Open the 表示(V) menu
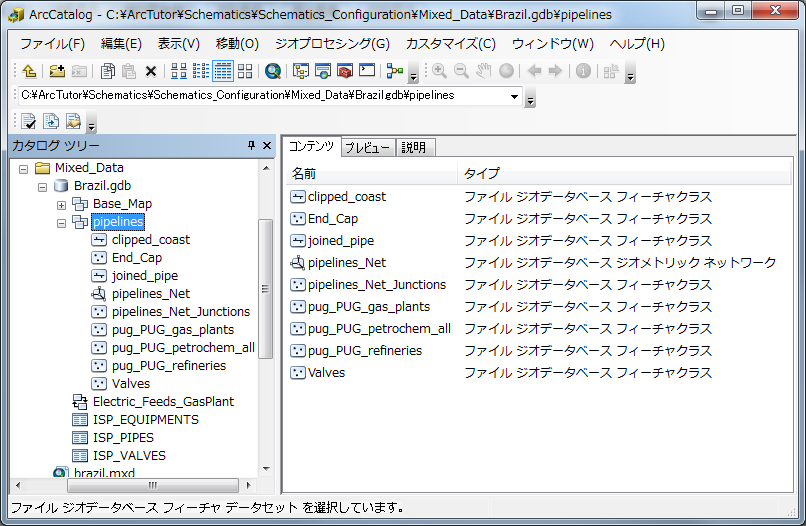 click(x=178, y=44)
